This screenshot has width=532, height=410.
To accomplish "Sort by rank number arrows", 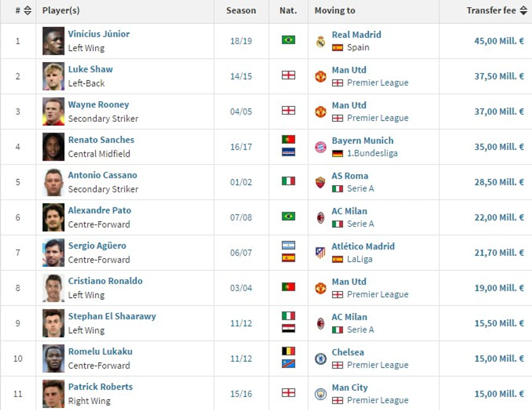I will pyautogui.click(x=28, y=11).
